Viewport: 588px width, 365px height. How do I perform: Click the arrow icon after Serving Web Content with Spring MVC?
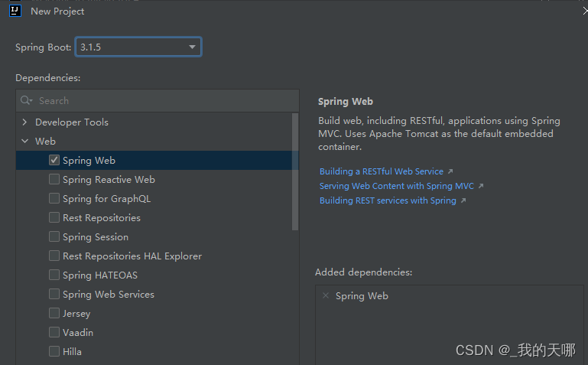tap(481, 186)
